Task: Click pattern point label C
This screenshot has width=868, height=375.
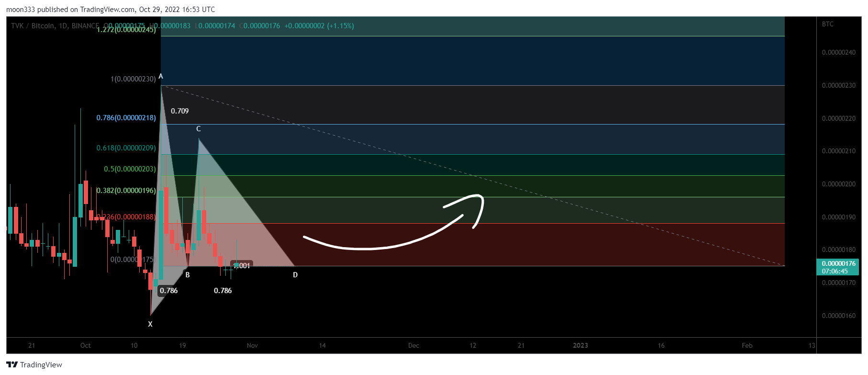Action: coord(199,129)
